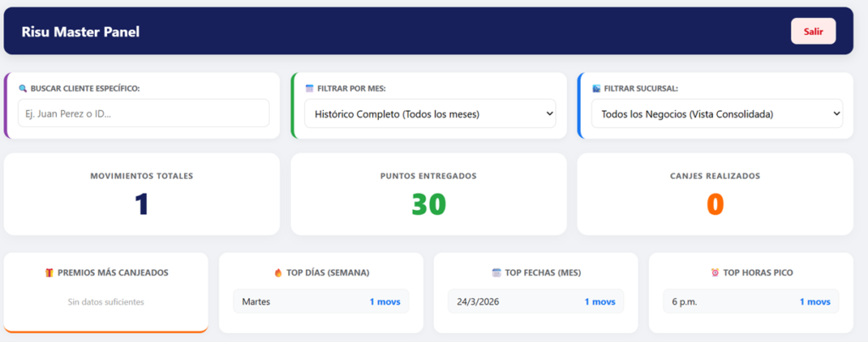Click the Movimientos Totales card
The height and width of the screenshot is (342, 868).
click(142, 194)
